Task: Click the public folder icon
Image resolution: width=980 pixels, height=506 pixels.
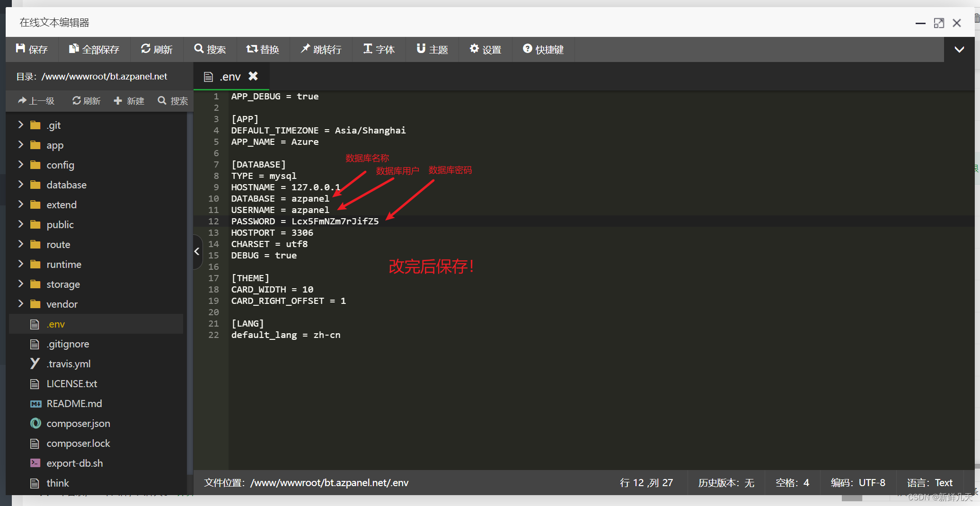Action: coord(35,224)
